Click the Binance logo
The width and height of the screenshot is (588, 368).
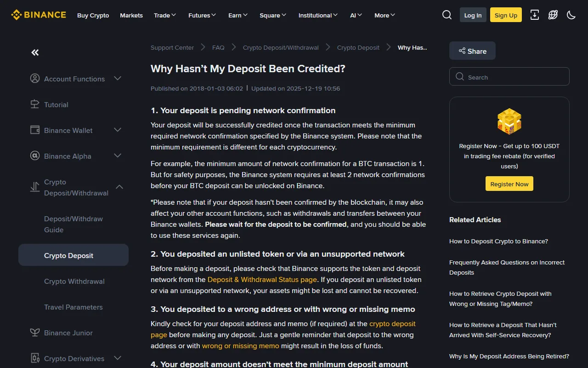pyautogui.click(x=39, y=15)
